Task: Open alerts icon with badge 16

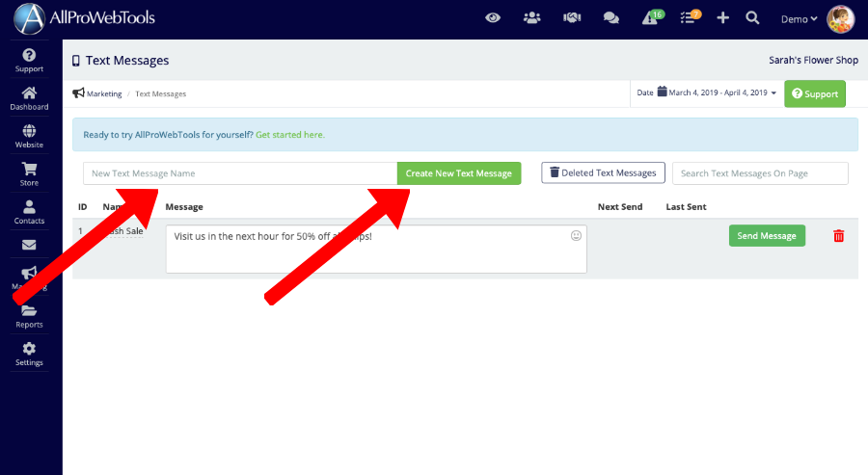Action: pyautogui.click(x=653, y=17)
